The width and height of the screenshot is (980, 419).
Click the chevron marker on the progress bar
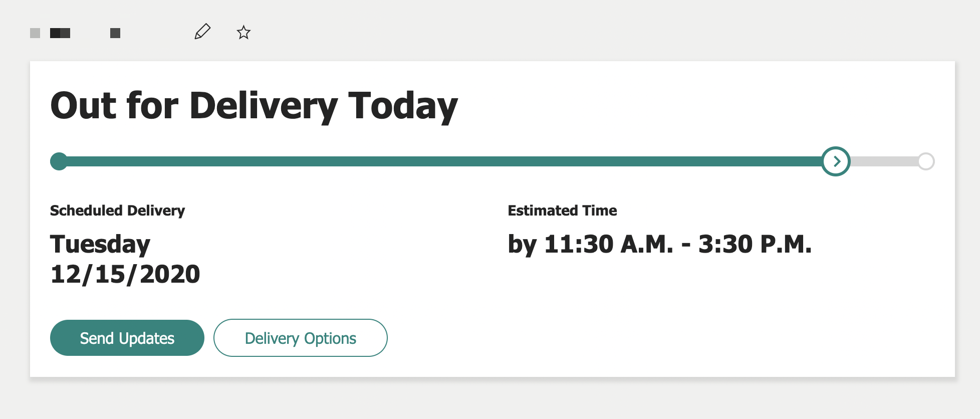coord(836,161)
